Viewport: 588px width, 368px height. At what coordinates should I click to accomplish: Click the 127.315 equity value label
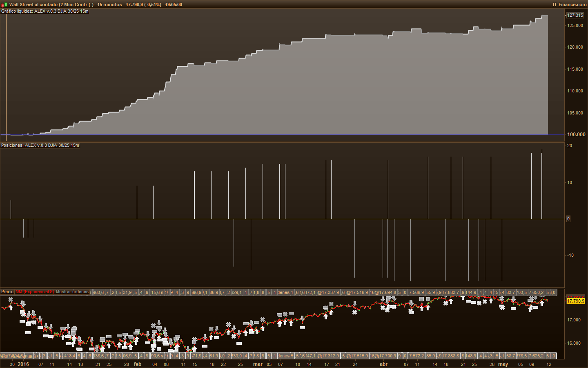tap(575, 15)
